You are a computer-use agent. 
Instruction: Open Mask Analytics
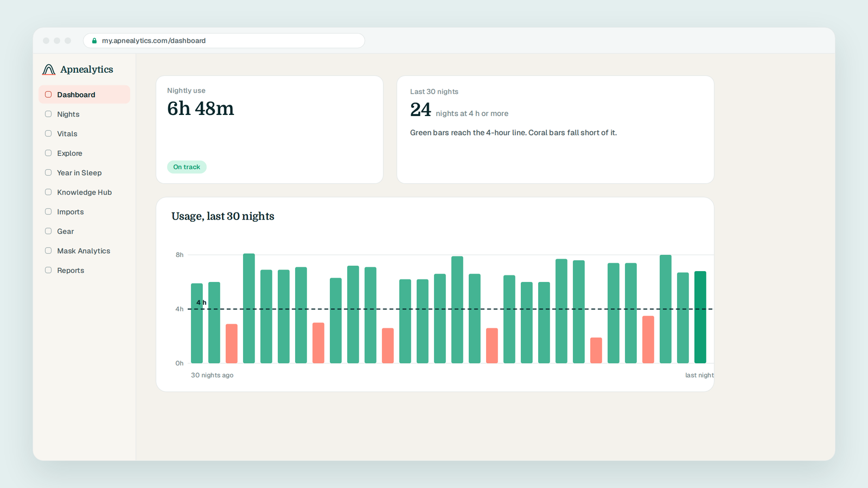pos(84,251)
